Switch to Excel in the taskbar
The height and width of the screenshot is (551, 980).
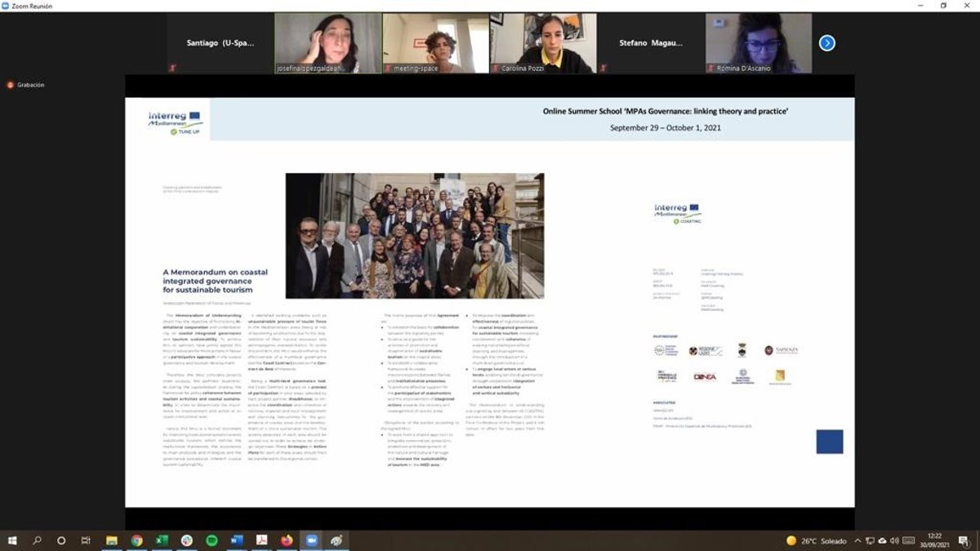[x=162, y=540]
